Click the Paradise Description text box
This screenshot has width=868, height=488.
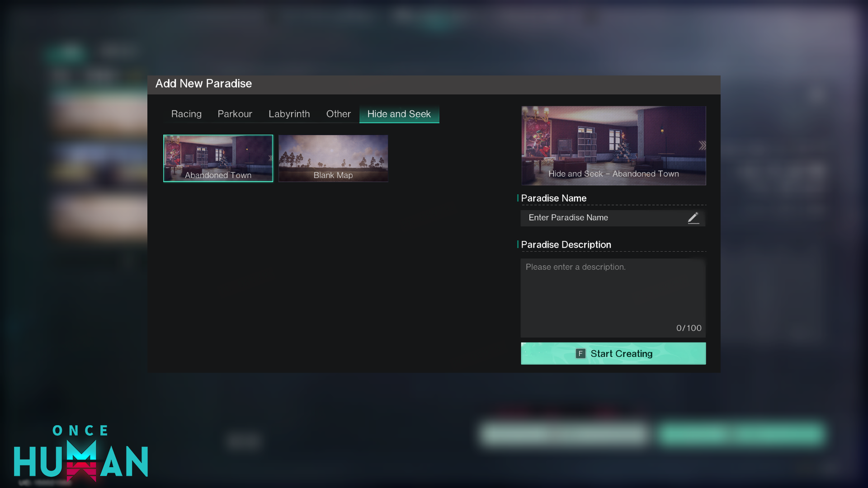pyautogui.click(x=613, y=294)
